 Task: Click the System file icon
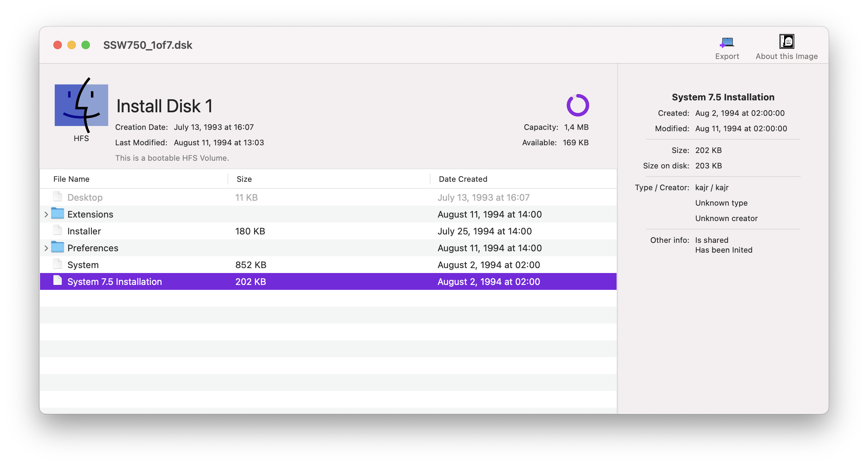[x=58, y=264]
